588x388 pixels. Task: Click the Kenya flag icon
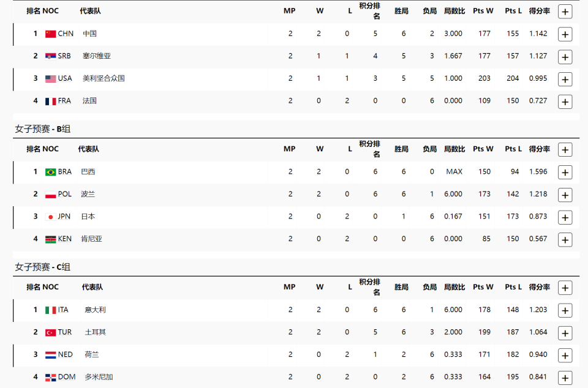(50, 239)
